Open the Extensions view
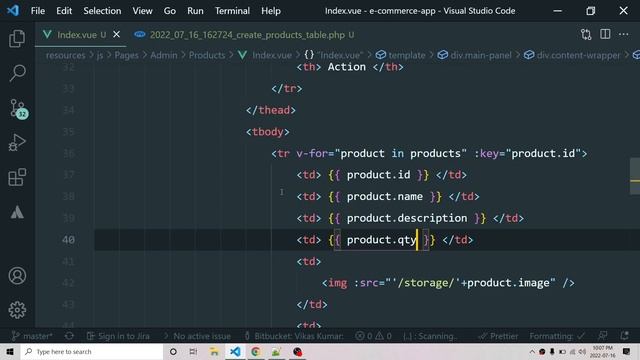The image size is (640, 360). click(x=17, y=177)
